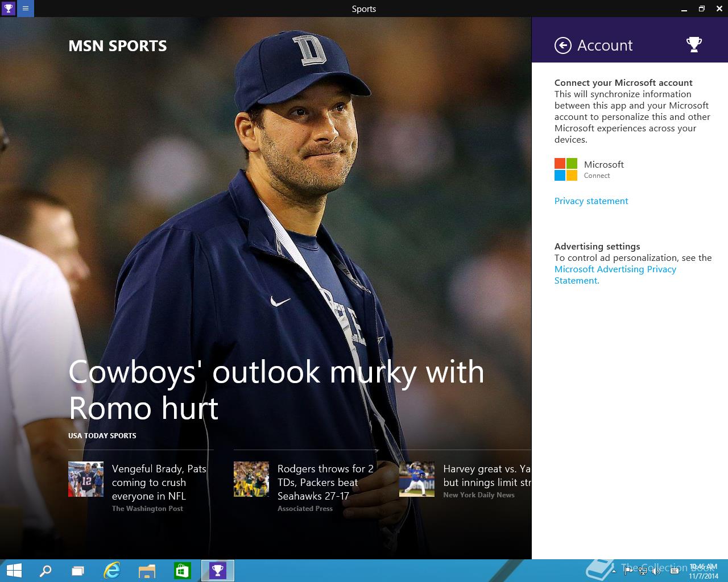Image resolution: width=728 pixels, height=582 pixels.
Task: Click the Microsoft logo to connect account
Action: 566,169
